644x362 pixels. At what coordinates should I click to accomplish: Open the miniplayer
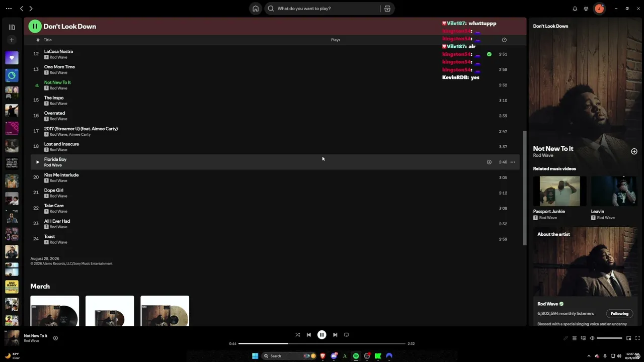(628, 338)
